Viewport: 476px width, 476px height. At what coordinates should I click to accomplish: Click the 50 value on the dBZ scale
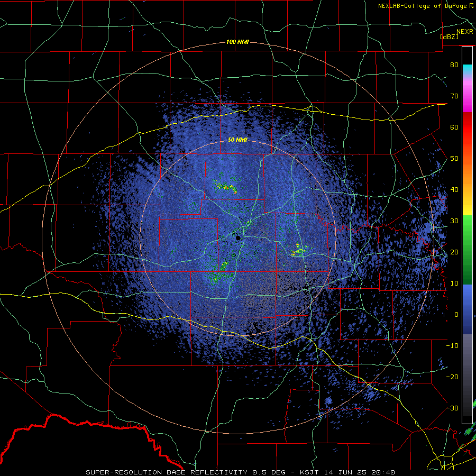[x=454, y=159]
